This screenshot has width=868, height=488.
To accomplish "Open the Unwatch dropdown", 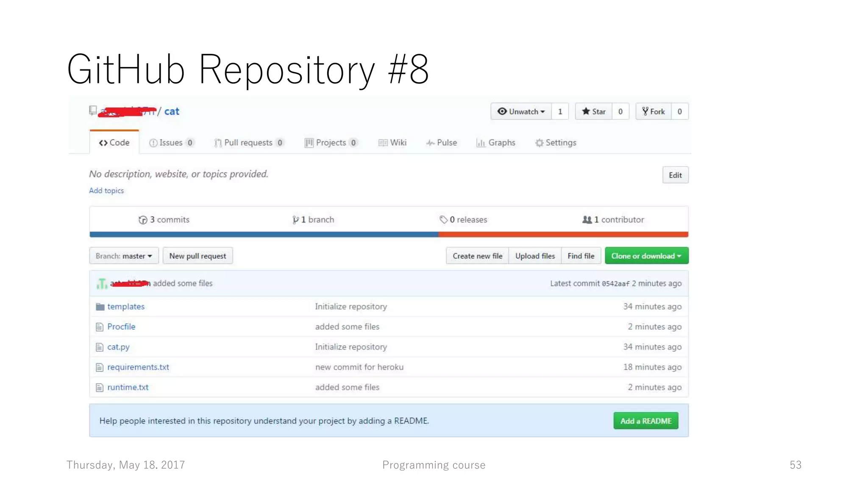I will click(521, 111).
